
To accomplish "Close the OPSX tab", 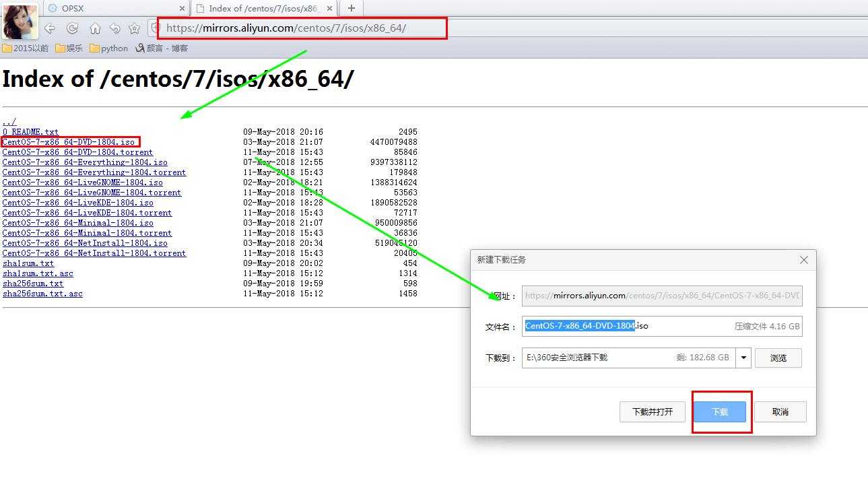I will (182, 9).
